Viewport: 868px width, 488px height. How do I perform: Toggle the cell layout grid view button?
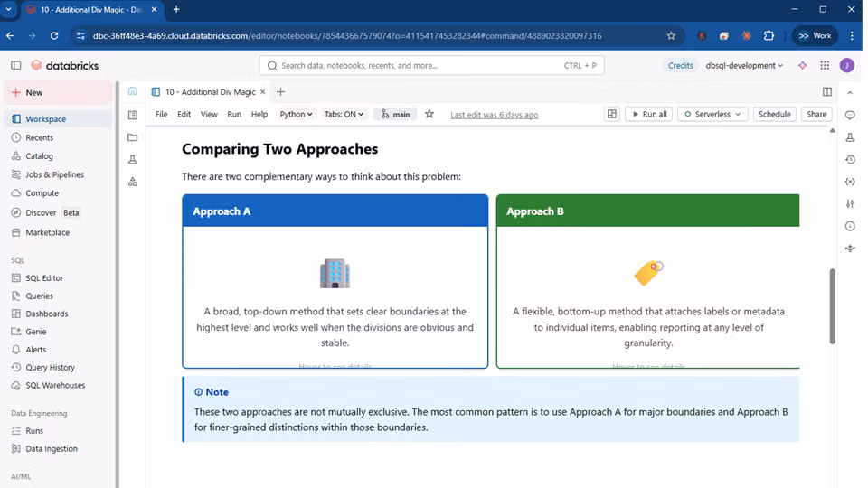pos(612,115)
